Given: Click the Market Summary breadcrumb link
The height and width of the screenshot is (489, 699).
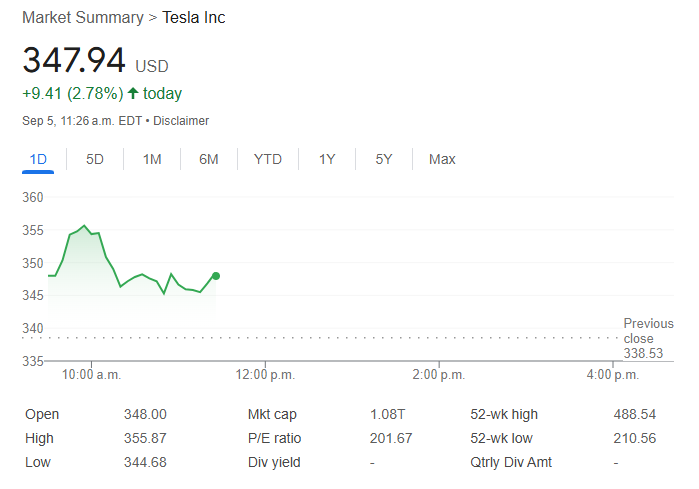Looking at the screenshot, I should tap(82, 18).
